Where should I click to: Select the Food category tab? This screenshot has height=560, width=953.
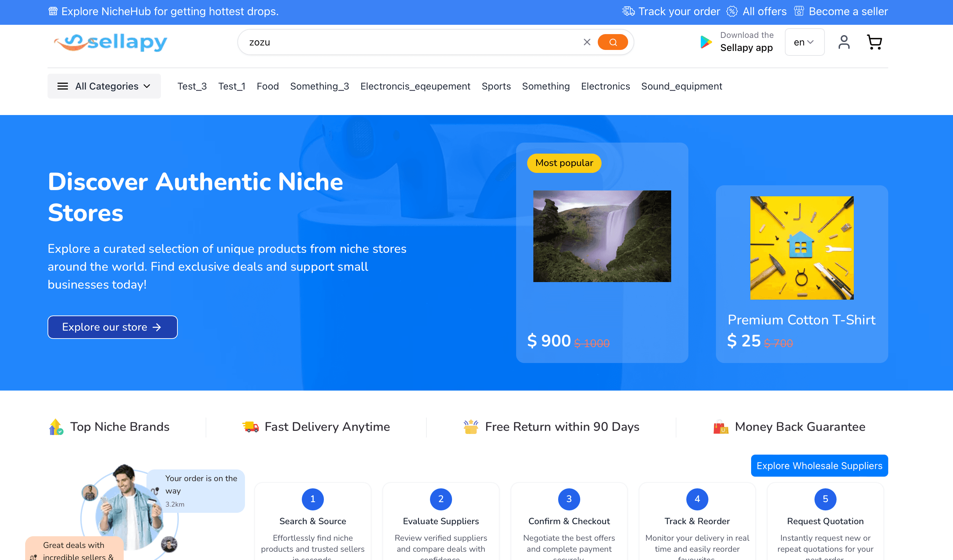point(267,86)
